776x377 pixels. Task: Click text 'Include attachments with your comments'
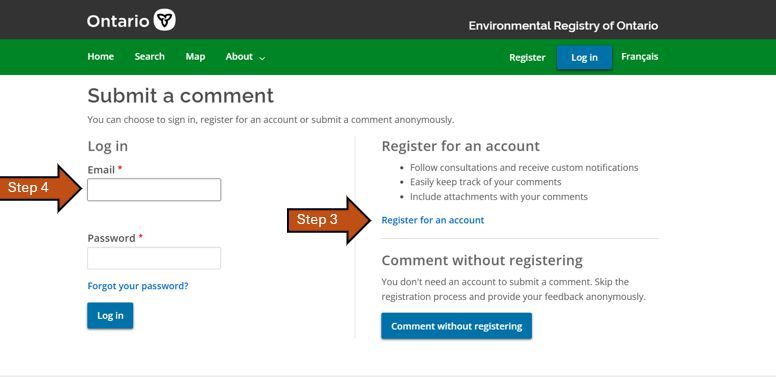pyautogui.click(x=499, y=197)
